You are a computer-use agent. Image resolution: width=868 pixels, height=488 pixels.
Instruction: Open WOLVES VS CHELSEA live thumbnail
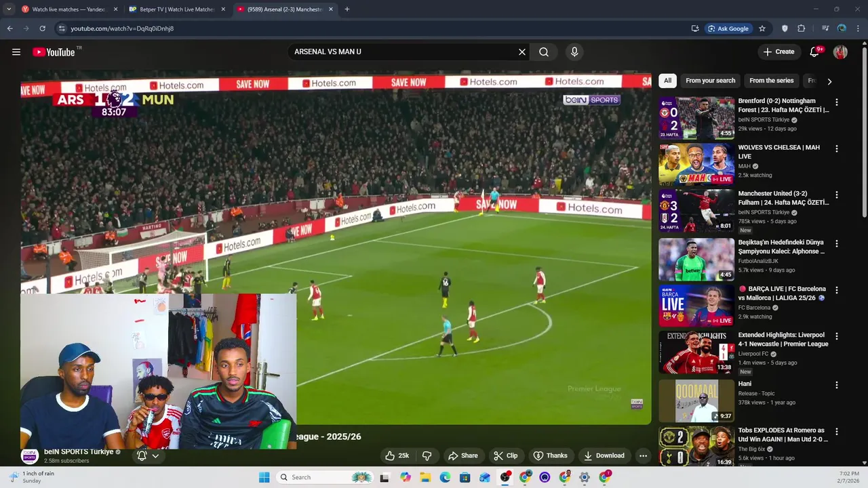[x=696, y=164]
